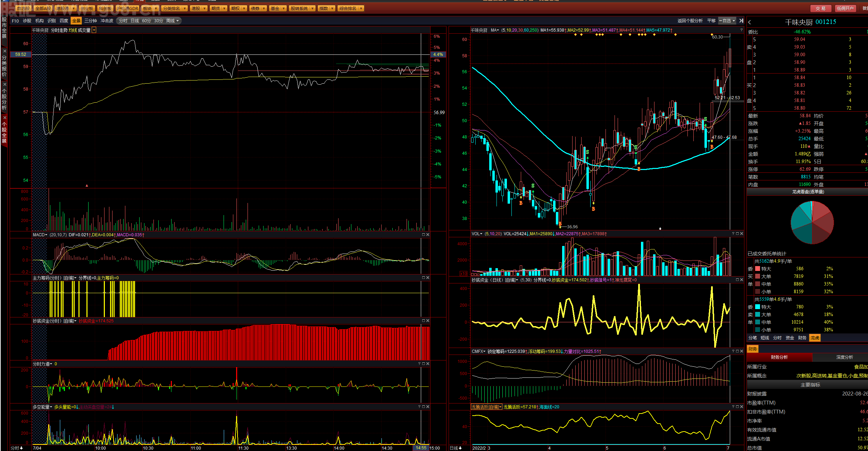Open the MA indicator settings arrow
868x451 pixels.
point(498,30)
